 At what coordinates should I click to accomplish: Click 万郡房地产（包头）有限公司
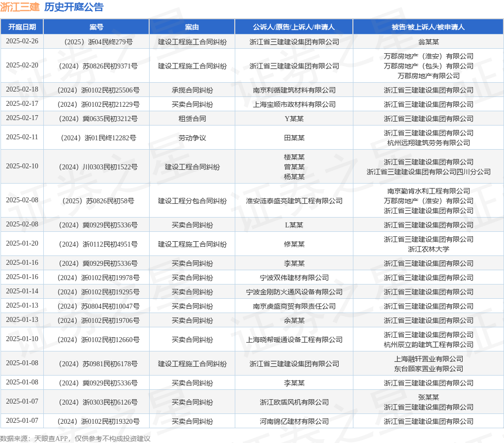pos(429,66)
